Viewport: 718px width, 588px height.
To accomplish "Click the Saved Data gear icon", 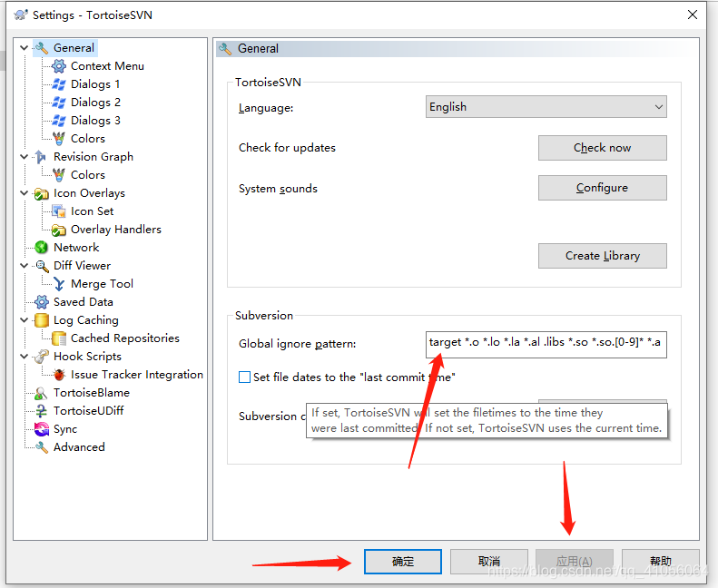I will pyautogui.click(x=41, y=302).
